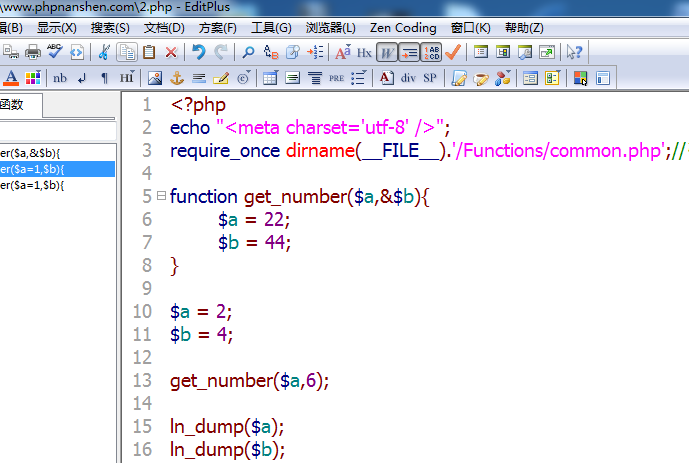
Task: Open the 搜索(S) menu
Action: 110,28
